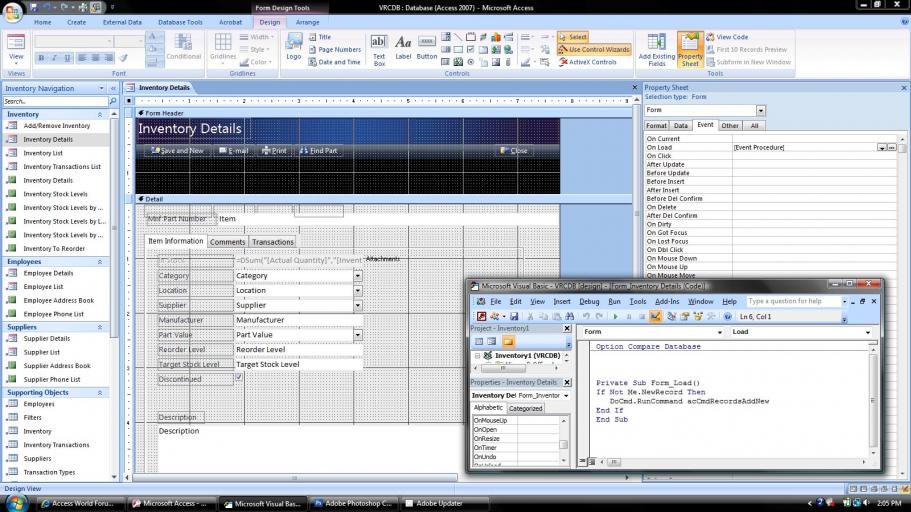Click the navigation pane Search box
This screenshot has height=512, width=911.
coord(55,101)
